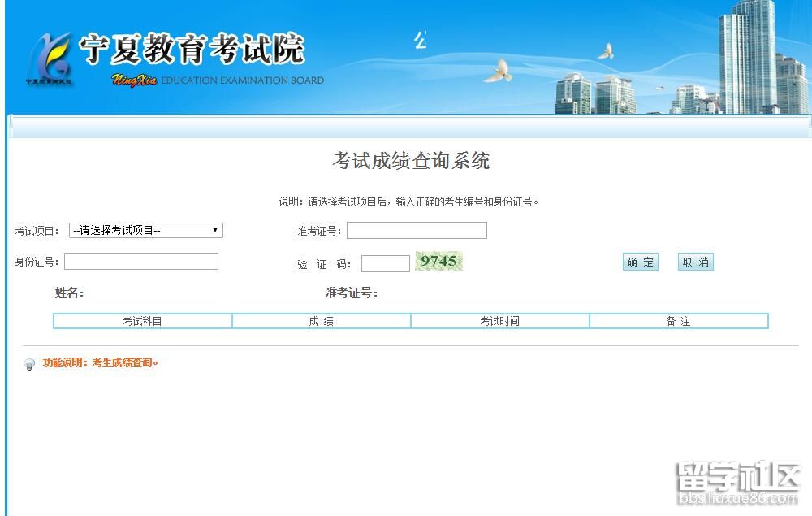Select the 考试时间 column header
The width and height of the screenshot is (812, 516).
(500, 322)
